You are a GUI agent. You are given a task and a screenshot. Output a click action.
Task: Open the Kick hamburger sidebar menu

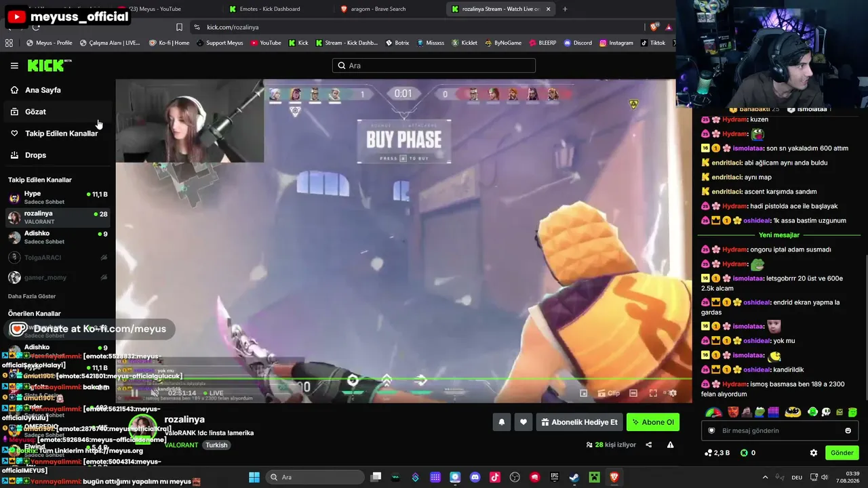tap(14, 66)
